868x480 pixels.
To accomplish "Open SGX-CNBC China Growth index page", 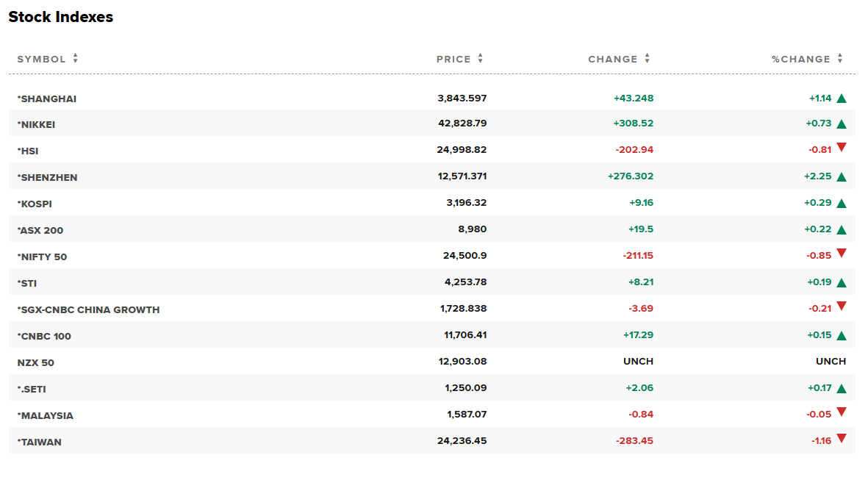I will point(90,310).
